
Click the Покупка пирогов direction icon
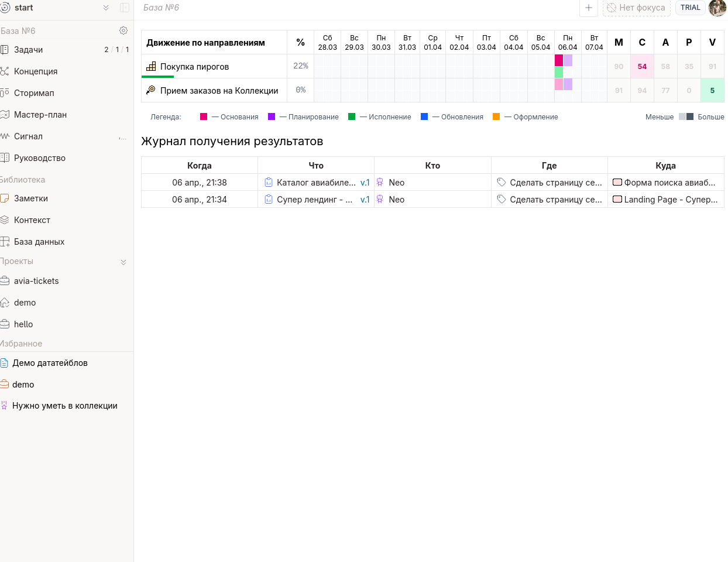click(151, 66)
